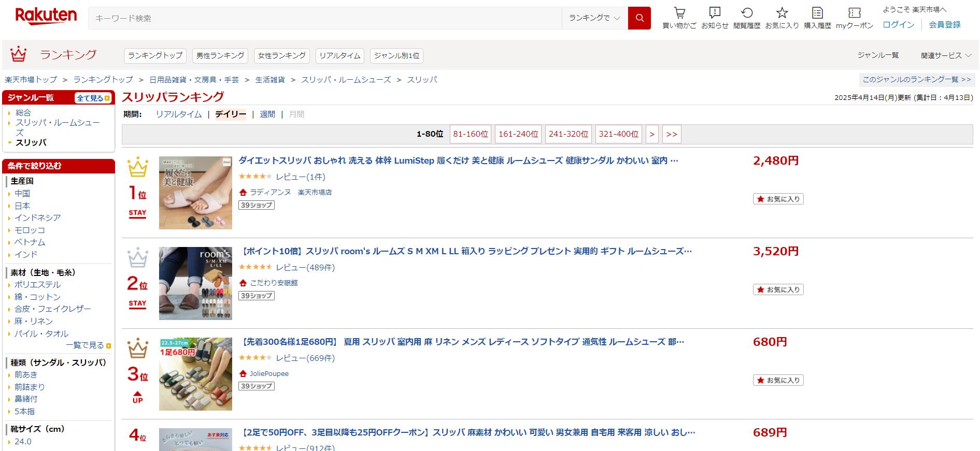The image size is (980, 451).
Task: Open thumbnail of room's slipper
Action: [195, 283]
